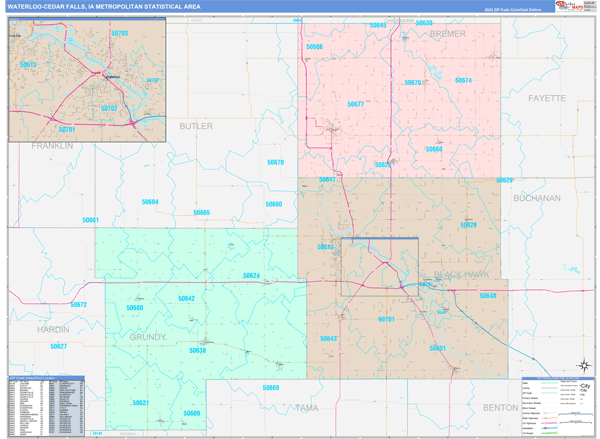
Task: Select the BREMER county label
Action: [x=448, y=34]
